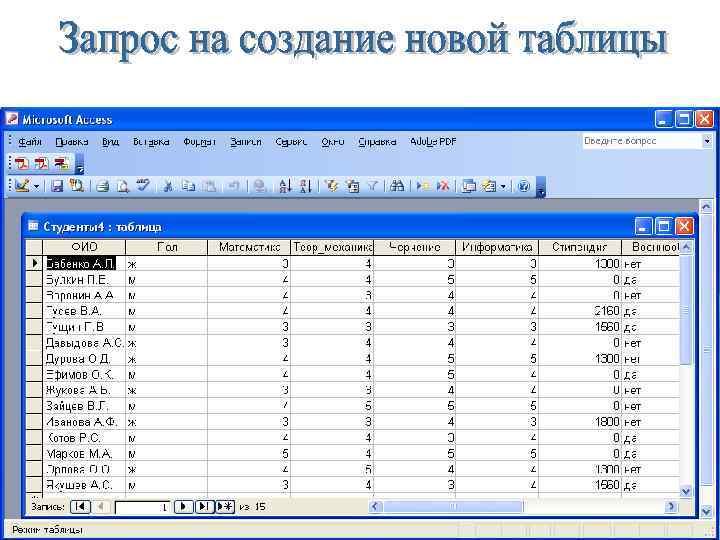Expand the 'Введите вопрос' box dropdown arrow
The width and height of the screenshot is (720, 540).
[x=707, y=141]
